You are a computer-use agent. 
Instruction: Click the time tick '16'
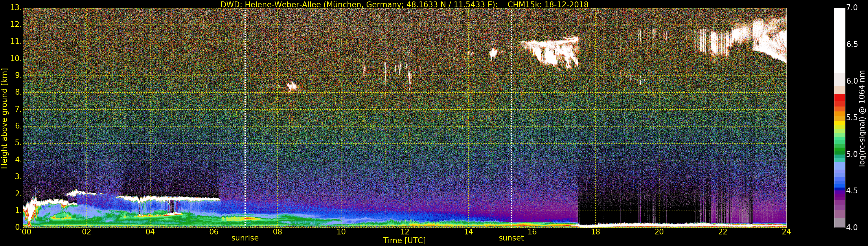click(x=532, y=232)
